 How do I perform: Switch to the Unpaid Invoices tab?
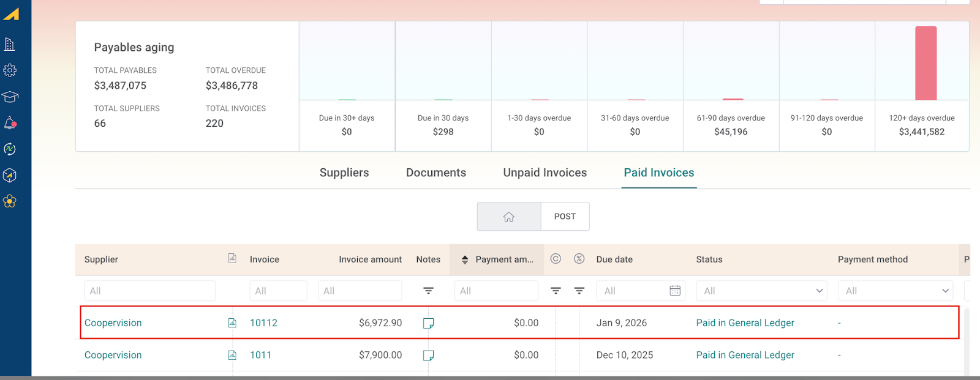545,173
